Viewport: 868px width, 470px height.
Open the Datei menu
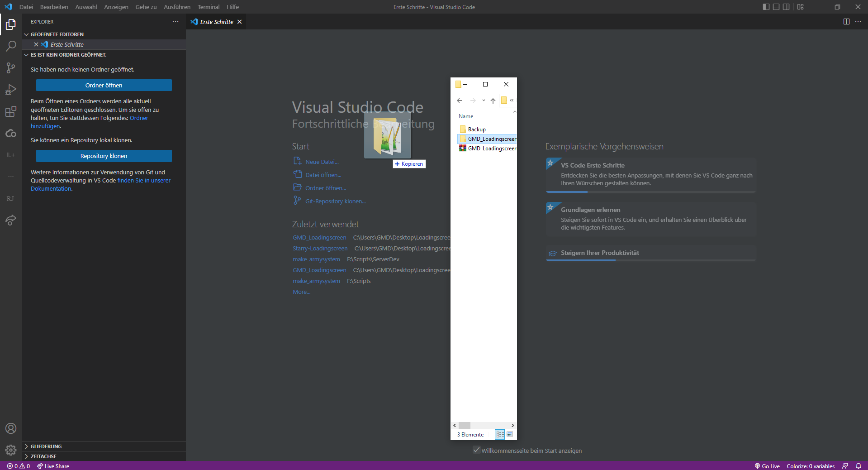[x=26, y=7]
